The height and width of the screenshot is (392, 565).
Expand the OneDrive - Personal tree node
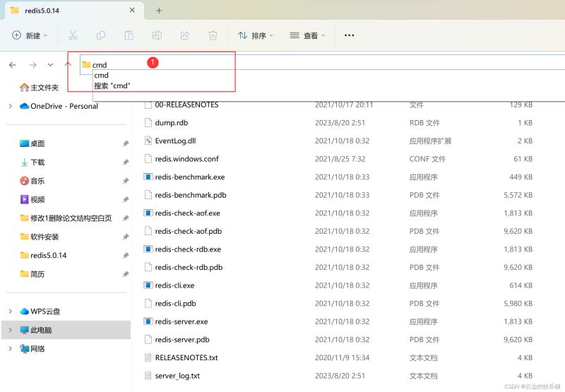tap(10, 106)
